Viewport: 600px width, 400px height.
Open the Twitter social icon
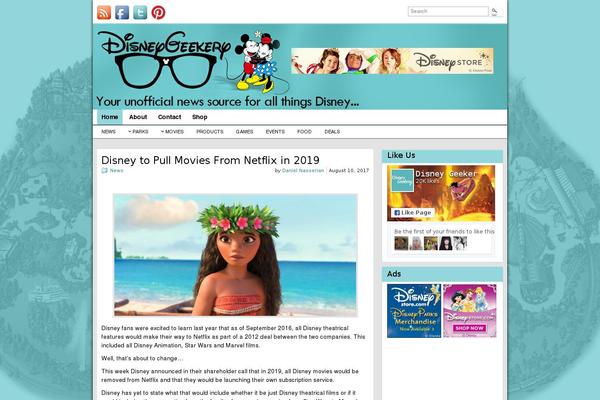click(140, 13)
